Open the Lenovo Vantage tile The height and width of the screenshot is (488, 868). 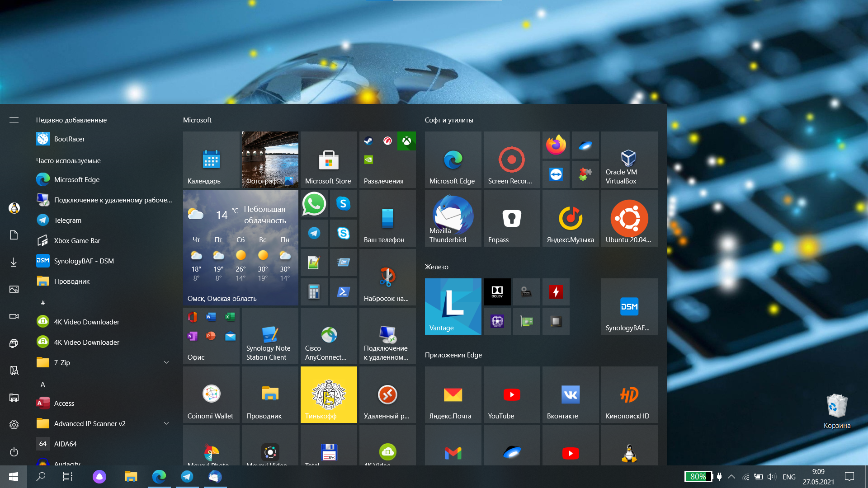tap(453, 306)
